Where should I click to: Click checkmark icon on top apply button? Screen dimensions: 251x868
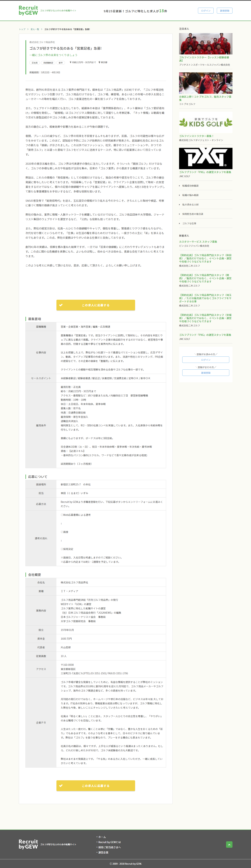click(61, 305)
